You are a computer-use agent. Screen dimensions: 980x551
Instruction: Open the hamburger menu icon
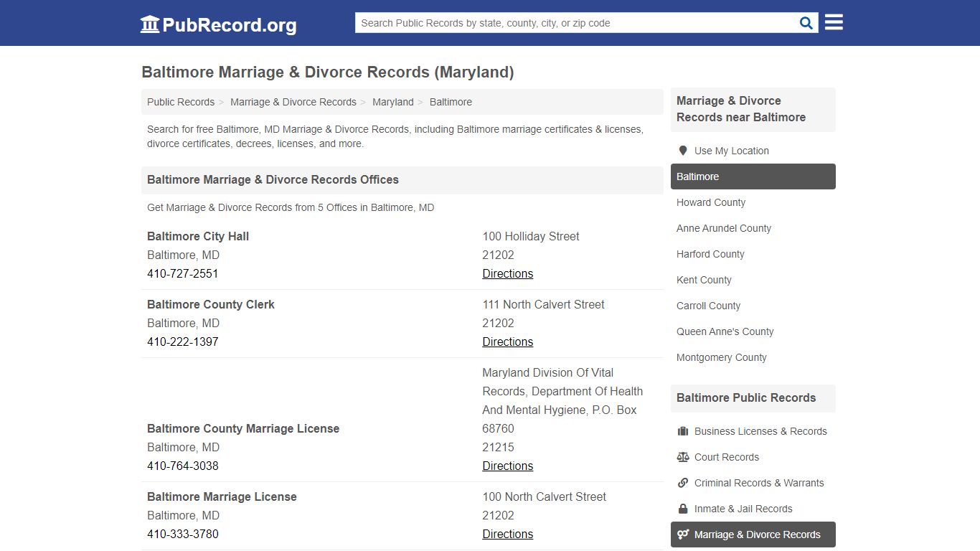click(x=834, y=22)
